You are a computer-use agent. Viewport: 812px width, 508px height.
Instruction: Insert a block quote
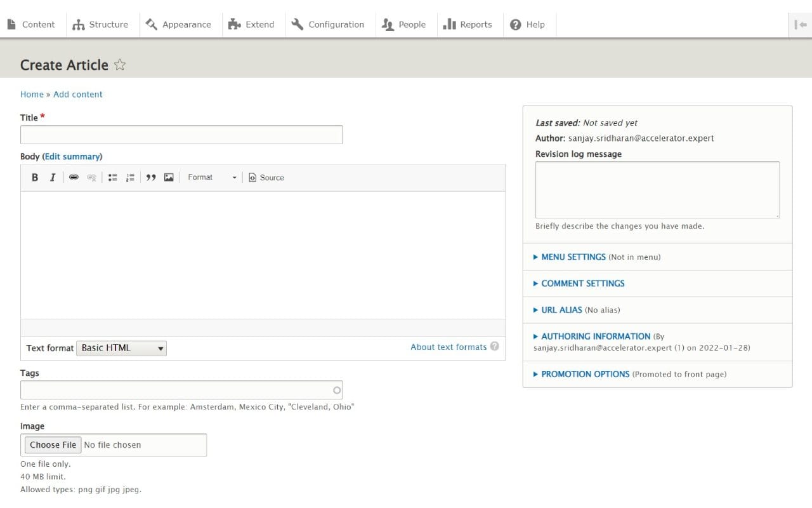pos(151,177)
